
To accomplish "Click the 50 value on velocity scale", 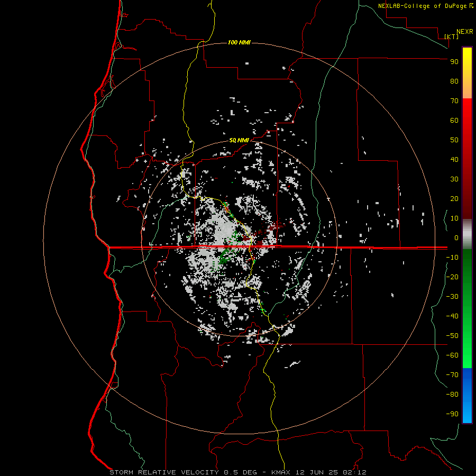I will point(454,140).
